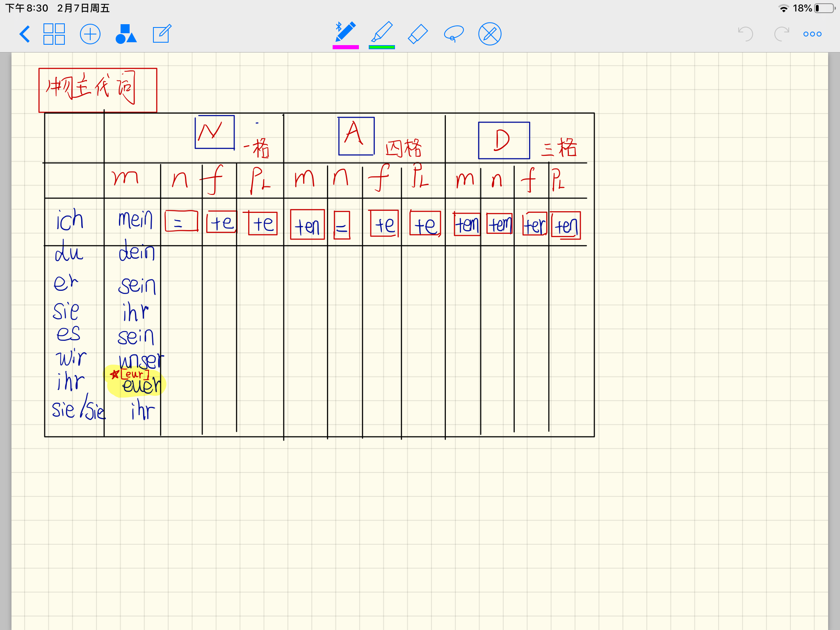Open the shapes insert tool
Screen dimensions: 840x630
126,34
